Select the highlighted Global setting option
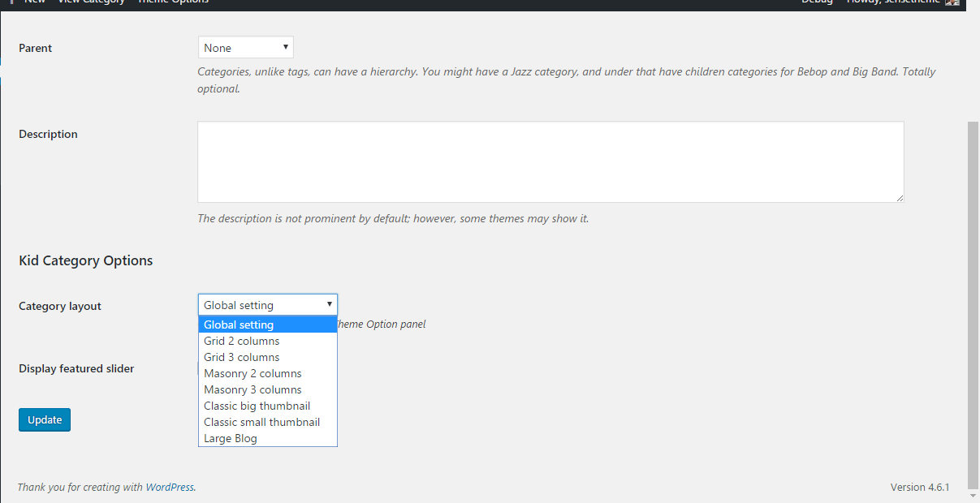Image resolution: width=980 pixels, height=503 pixels. (x=267, y=325)
